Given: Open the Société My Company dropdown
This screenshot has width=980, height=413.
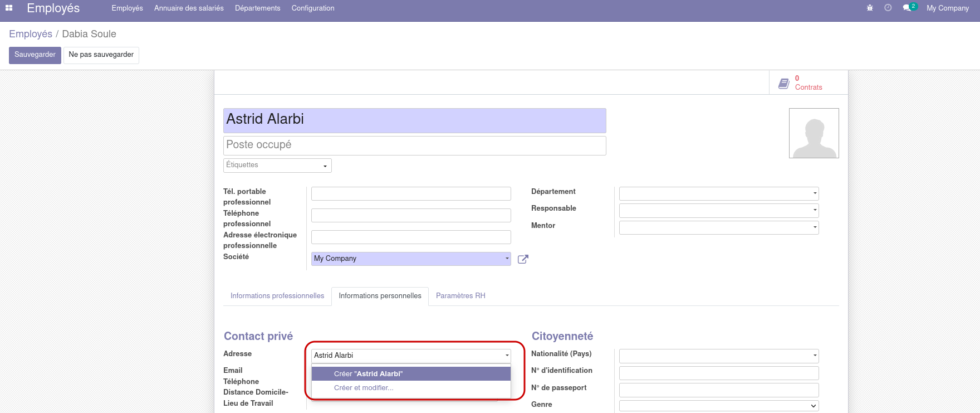Looking at the screenshot, I should [411, 259].
